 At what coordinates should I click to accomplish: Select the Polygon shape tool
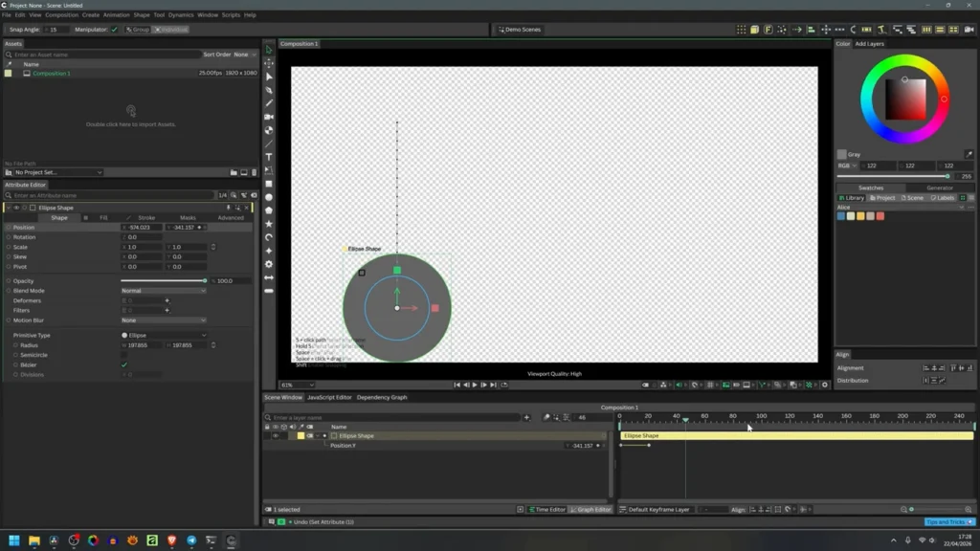click(269, 210)
